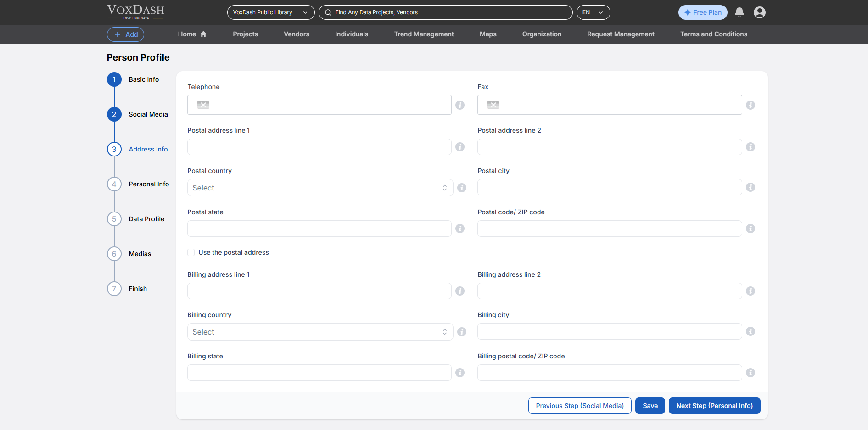Image resolution: width=868 pixels, height=430 pixels.
Task: Click the Add button
Action: tap(125, 34)
